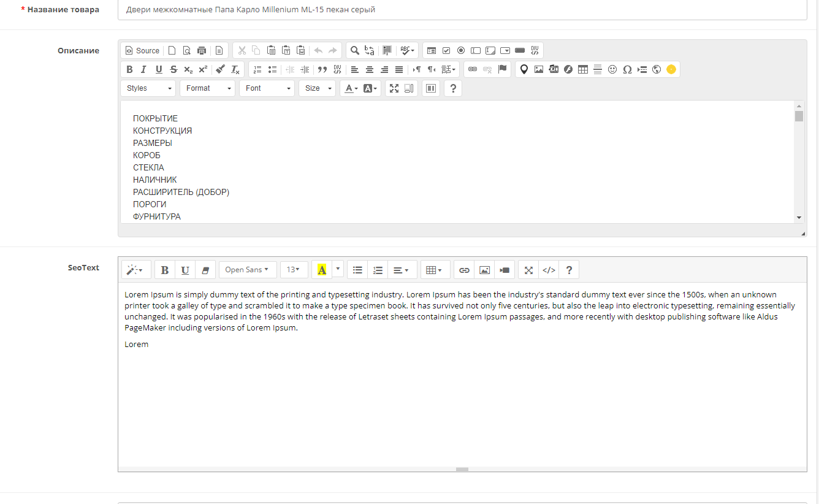Open the Open Sans font dropdown
Image resolution: width=819 pixels, height=504 pixels.
tap(247, 270)
